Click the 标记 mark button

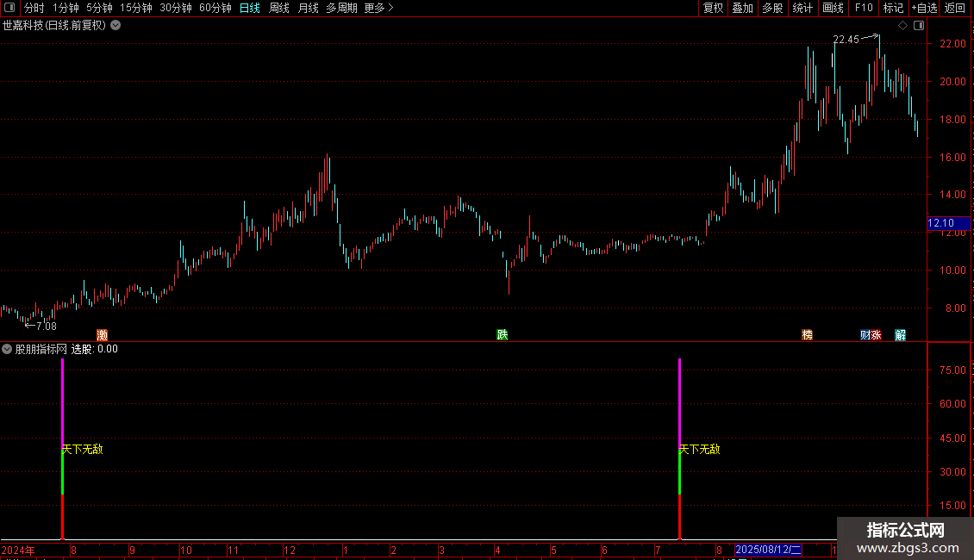[x=893, y=8]
